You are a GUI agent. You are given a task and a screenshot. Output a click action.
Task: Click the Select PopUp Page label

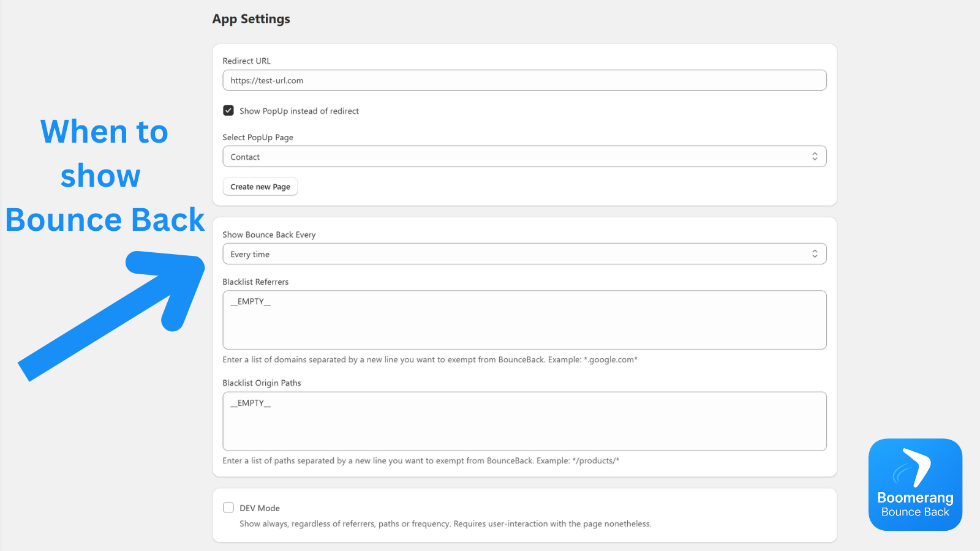pyautogui.click(x=258, y=137)
